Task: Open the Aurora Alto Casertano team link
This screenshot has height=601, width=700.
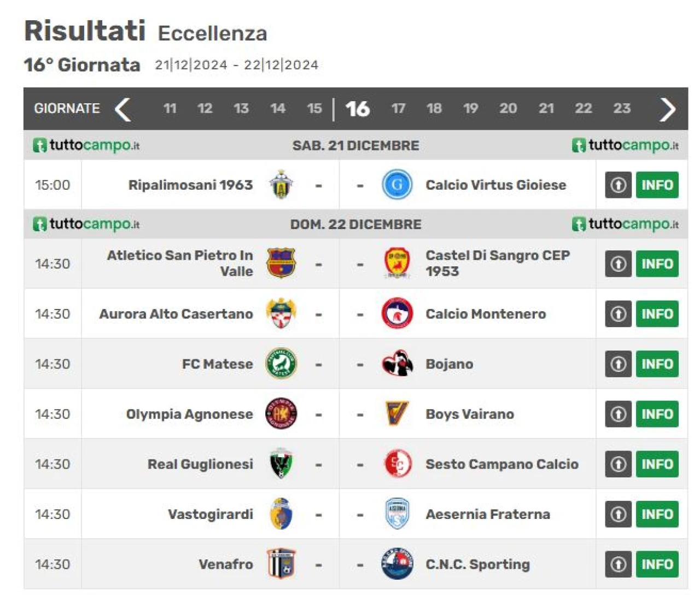Action: 176,314
